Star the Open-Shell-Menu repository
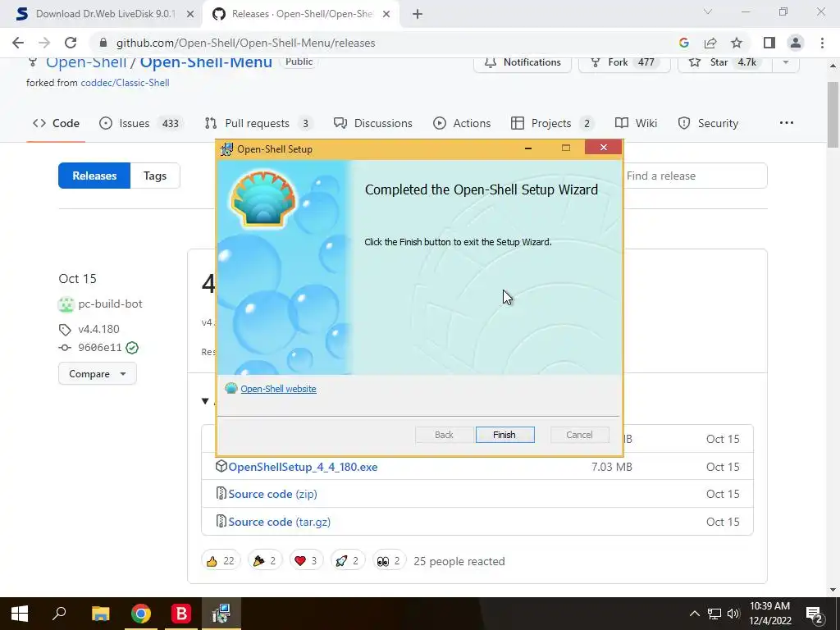Viewport: 840px width, 630px height. 725,62
